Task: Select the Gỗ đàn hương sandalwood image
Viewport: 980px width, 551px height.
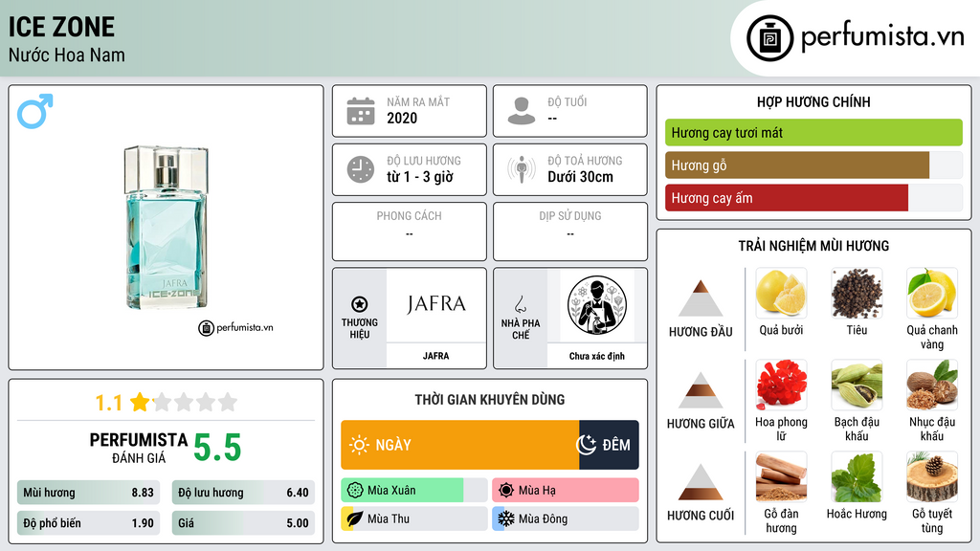Action: point(781,476)
